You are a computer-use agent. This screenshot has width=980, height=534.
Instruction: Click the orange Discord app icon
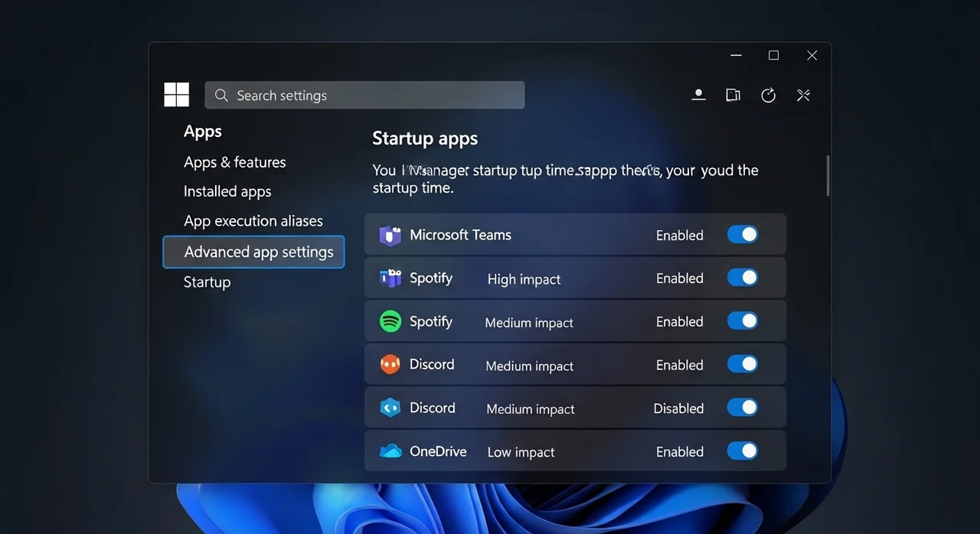(x=390, y=365)
